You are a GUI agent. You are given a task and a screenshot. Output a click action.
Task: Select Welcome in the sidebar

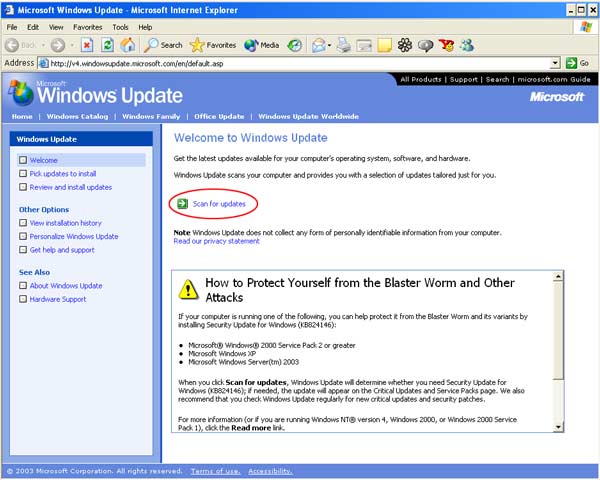pos(44,160)
